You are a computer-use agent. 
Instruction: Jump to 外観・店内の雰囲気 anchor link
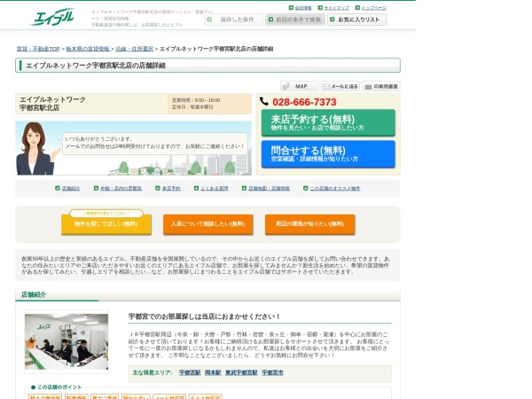tap(121, 188)
